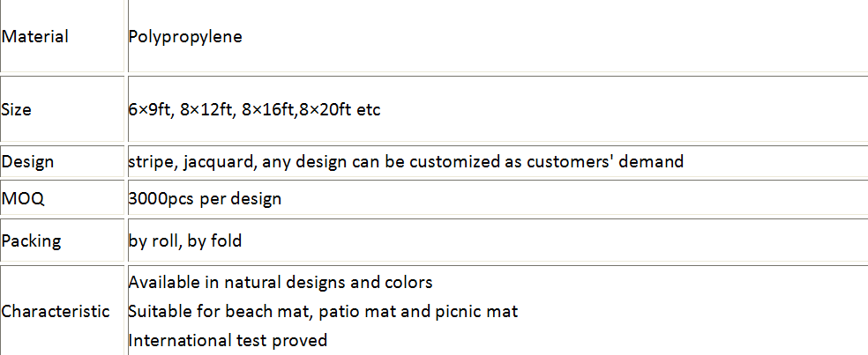
Task: Click the Packing row label
Action: [31, 240]
